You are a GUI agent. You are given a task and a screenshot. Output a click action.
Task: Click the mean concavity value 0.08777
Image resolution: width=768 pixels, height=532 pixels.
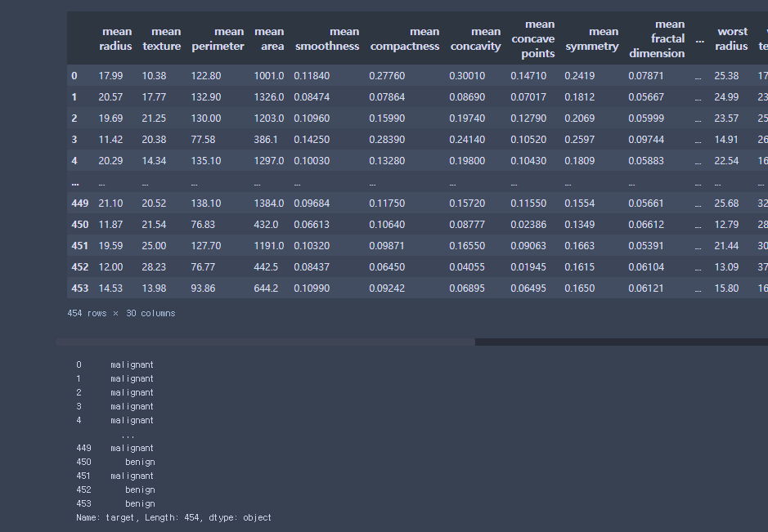(467, 225)
